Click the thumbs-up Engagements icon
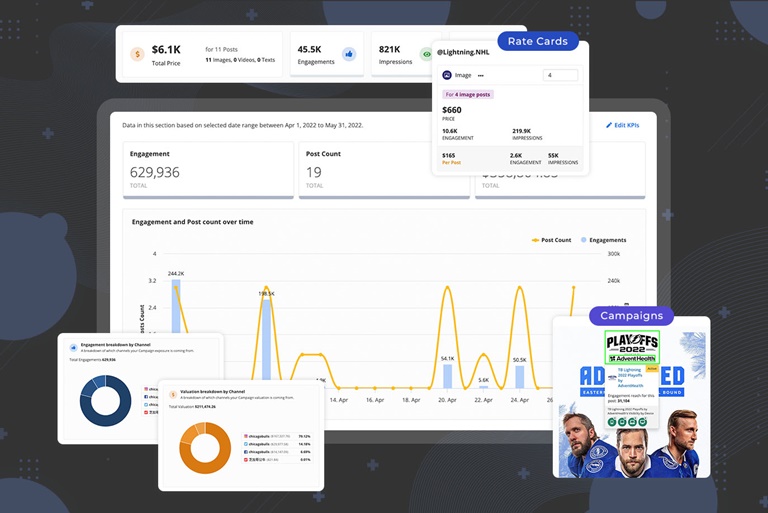Viewport: 768px width, 513px height. 349,54
